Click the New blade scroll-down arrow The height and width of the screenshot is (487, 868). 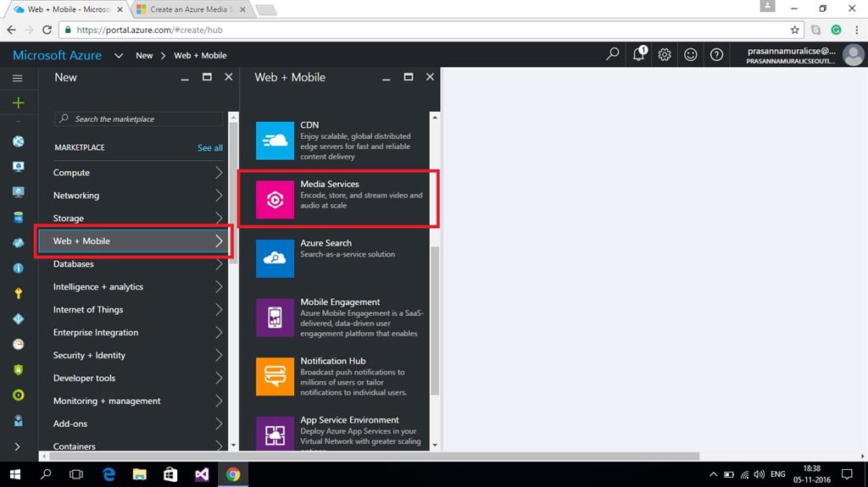pos(233,445)
